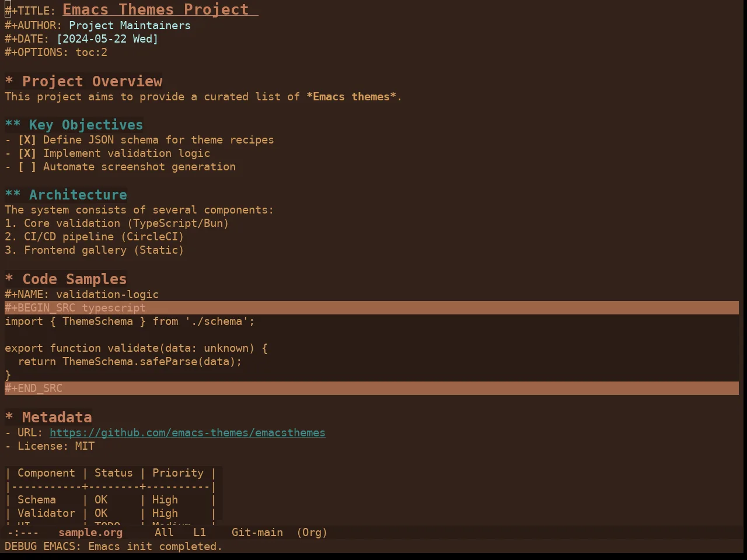
Task: Click the 'OK' status in Schema row
Action: (101, 500)
